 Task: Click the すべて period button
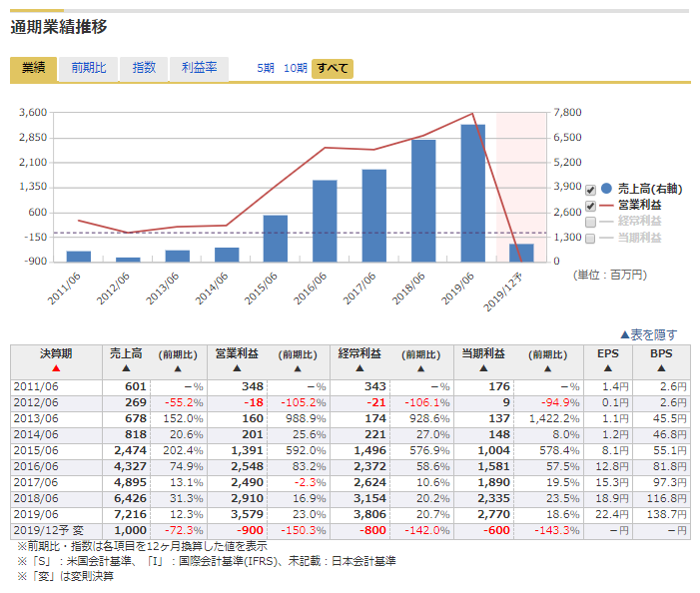coord(332,68)
